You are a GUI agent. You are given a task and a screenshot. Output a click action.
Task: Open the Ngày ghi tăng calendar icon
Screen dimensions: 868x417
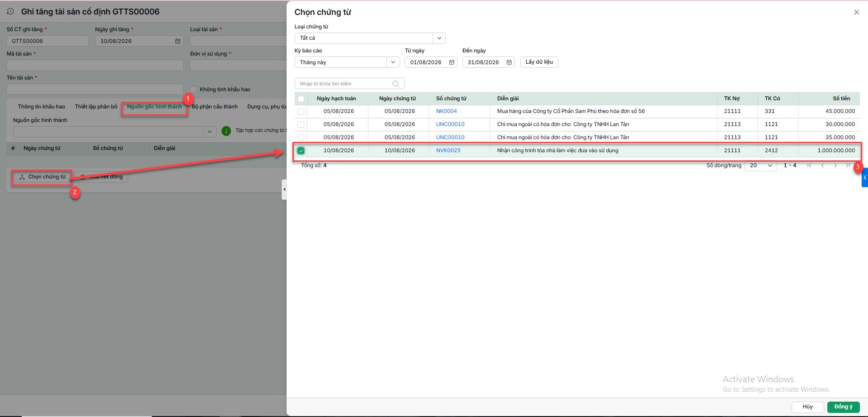click(178, 41)
